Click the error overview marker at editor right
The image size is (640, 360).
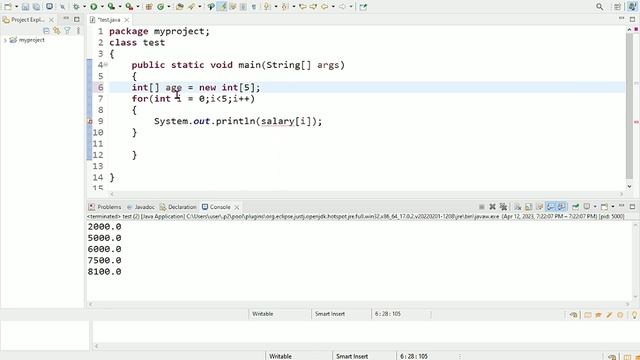click(x=636, y=121)
